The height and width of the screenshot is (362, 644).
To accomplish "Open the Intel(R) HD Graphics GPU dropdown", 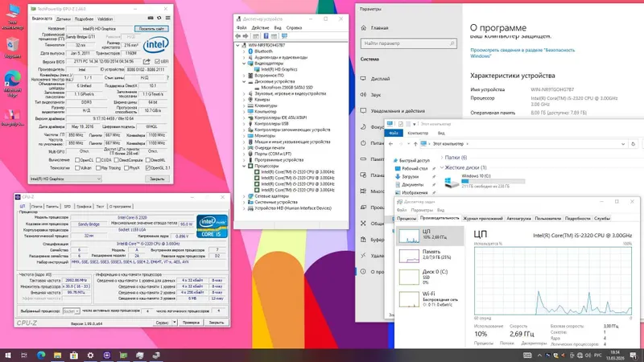I will (x=65, y=179).
